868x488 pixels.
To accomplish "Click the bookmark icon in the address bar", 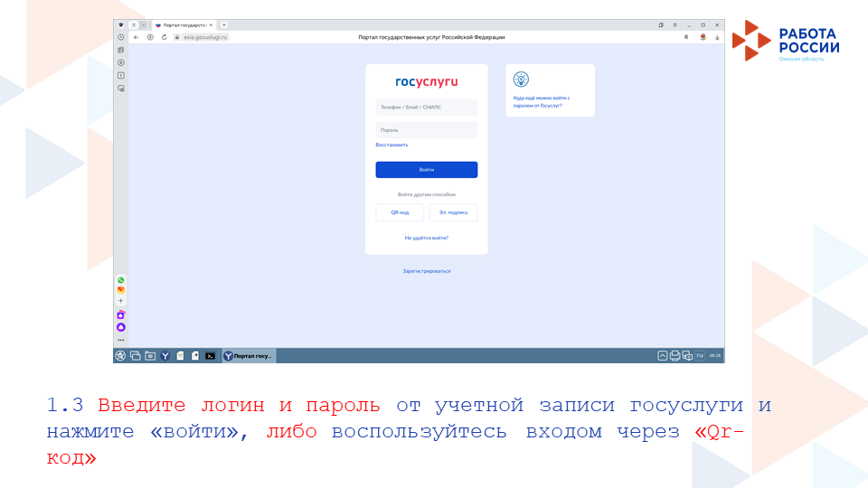I will 686,37.
